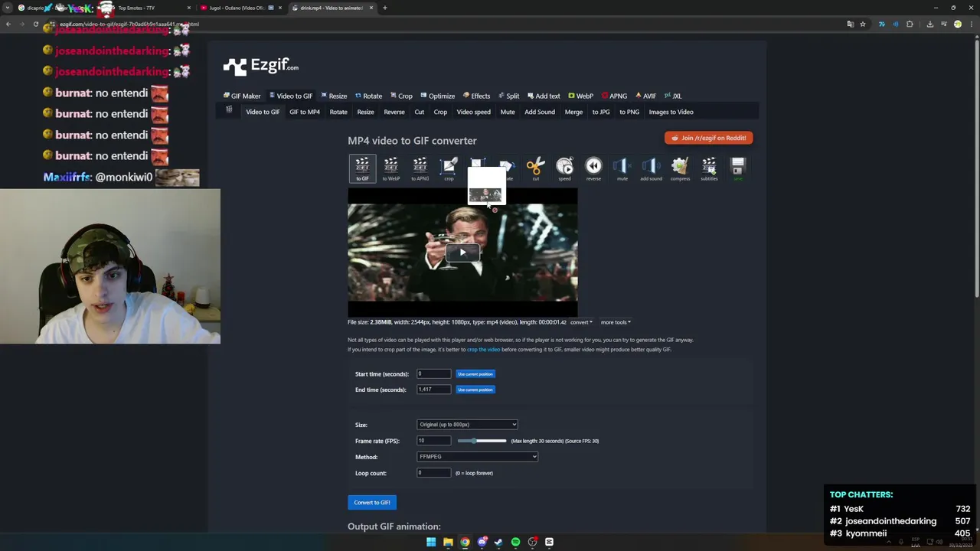Image resolution: width=980 pixels, height=551 pixels.
Task: Open the subtitles tool icon
Action: pyautogui.click(x=709, y=168)
